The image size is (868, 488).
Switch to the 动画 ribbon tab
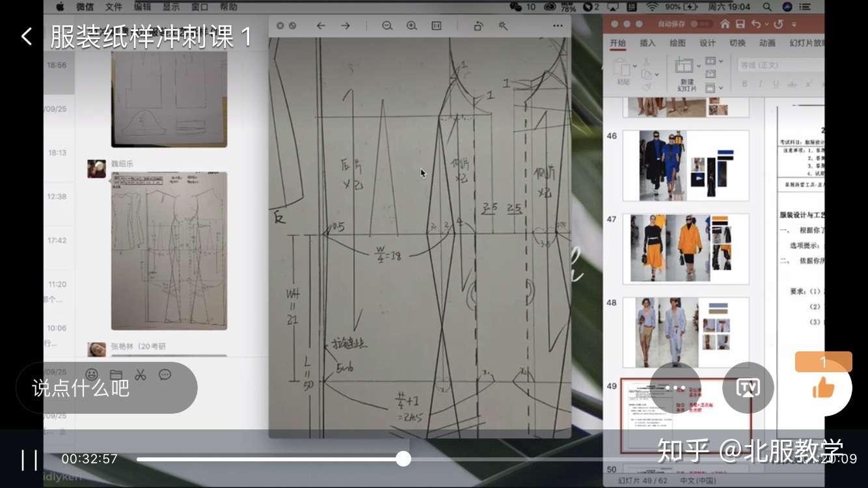(x=767, y=43)
